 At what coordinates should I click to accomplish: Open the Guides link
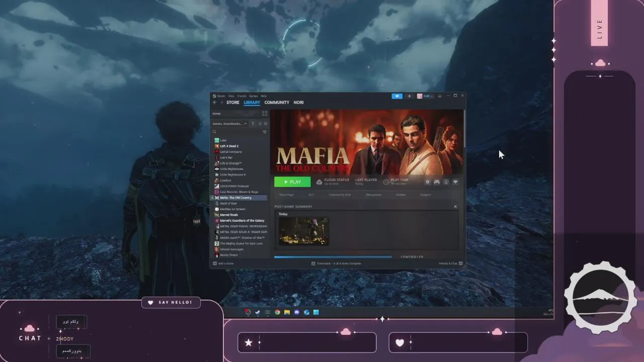pyautogui.click(x=400, y=195)
